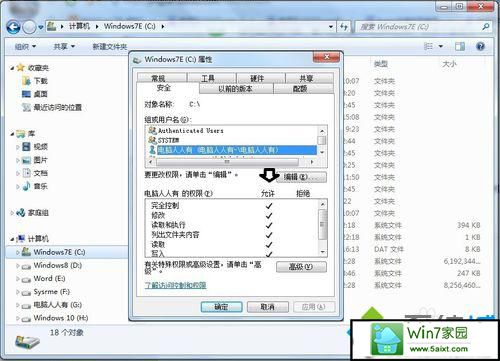Open the view options dropdown arrow
This screenshot has width=500, height=361.
pyautogui.click(x=441, y=46)
